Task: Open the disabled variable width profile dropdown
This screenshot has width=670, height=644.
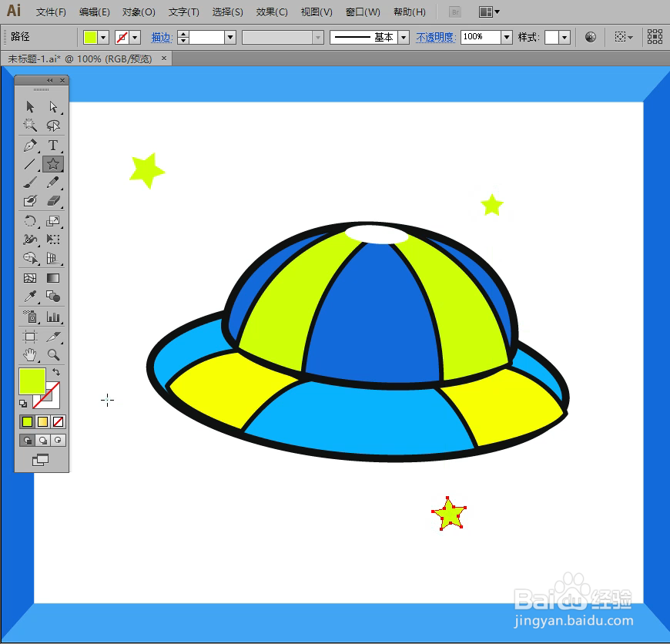Action: [x=318, y=38]
